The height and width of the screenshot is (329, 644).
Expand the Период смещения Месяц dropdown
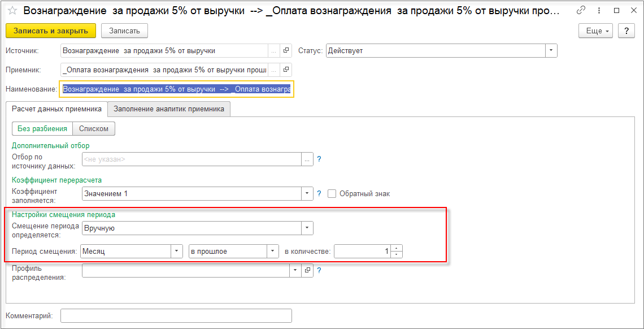(177, 251)
